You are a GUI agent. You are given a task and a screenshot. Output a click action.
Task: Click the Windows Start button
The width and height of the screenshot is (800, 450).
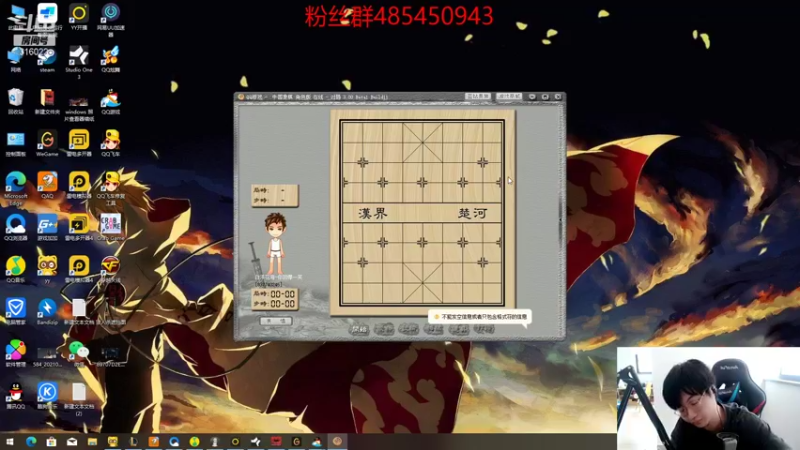click(x=10, y=441)
